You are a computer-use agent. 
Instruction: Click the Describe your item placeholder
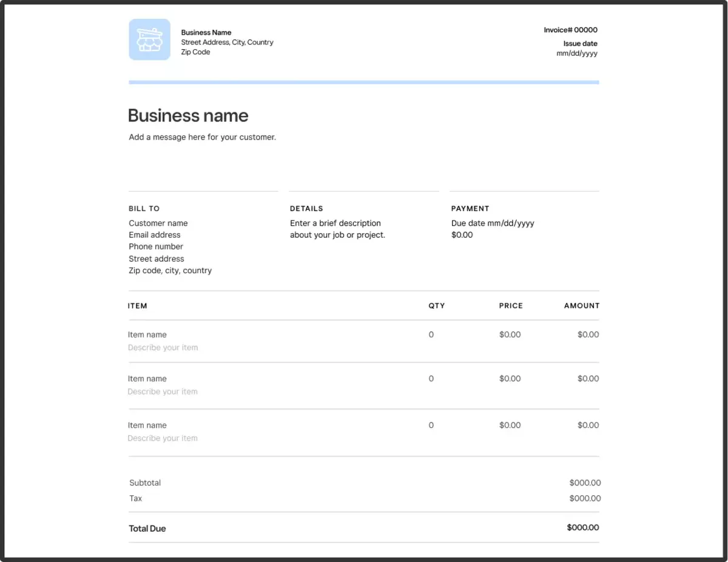pyautogui.click(x=163, y=347)
